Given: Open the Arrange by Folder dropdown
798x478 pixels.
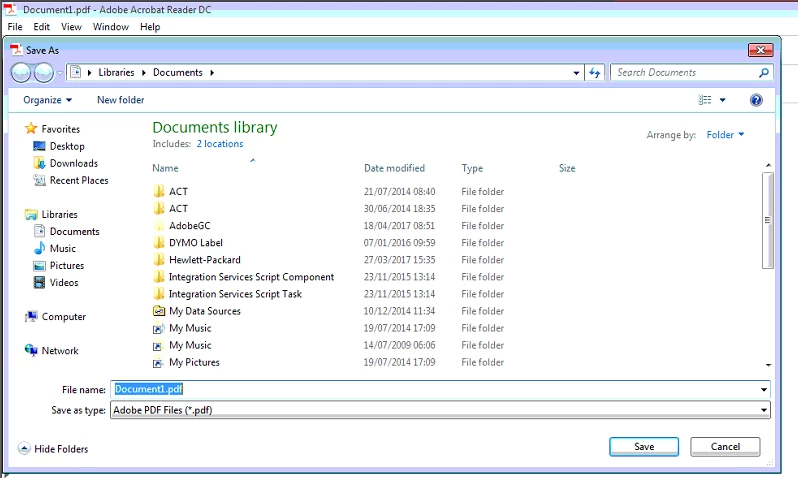Looking at the screenshot, I should (725, 135).
